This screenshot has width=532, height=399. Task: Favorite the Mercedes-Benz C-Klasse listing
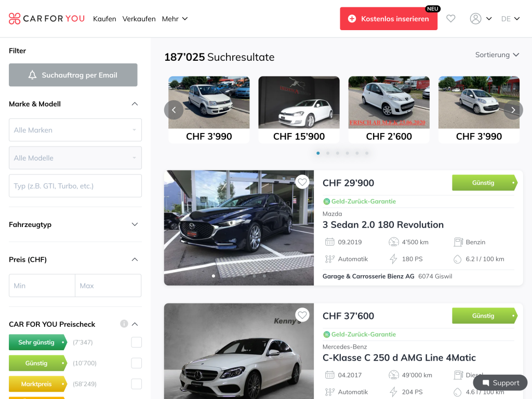click(x=302, y=315)
